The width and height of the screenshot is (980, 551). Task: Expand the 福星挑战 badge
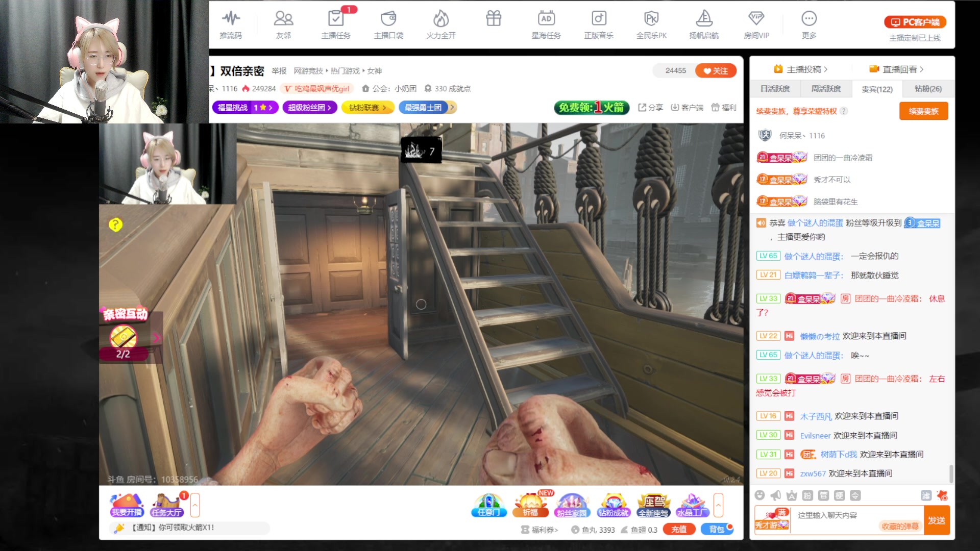(x=245, y=108)
